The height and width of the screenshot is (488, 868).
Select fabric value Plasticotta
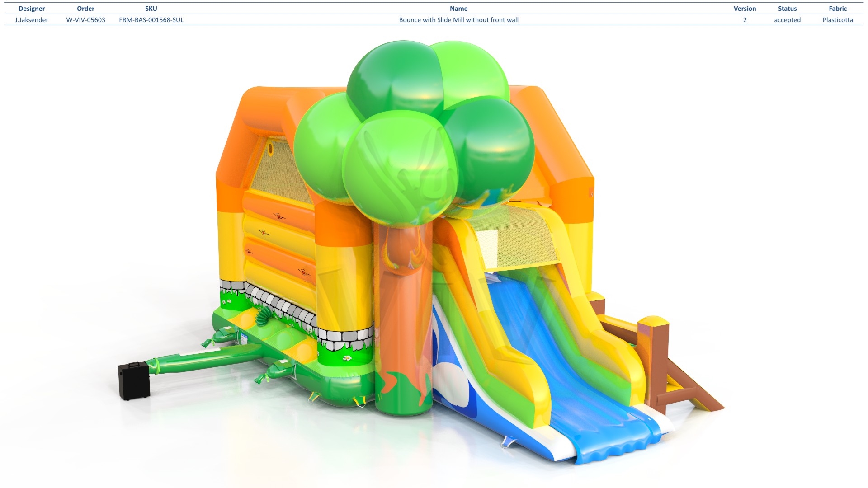[838, 20]
